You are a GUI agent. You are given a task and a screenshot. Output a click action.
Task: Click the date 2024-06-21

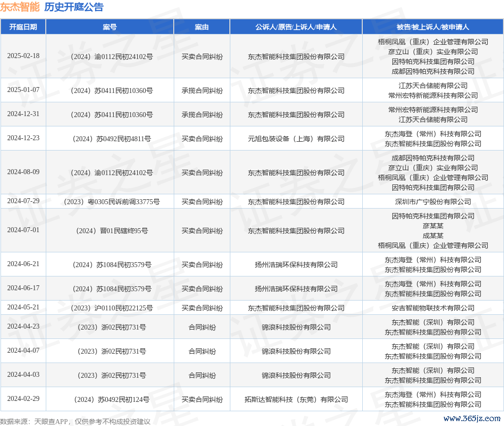23,264
